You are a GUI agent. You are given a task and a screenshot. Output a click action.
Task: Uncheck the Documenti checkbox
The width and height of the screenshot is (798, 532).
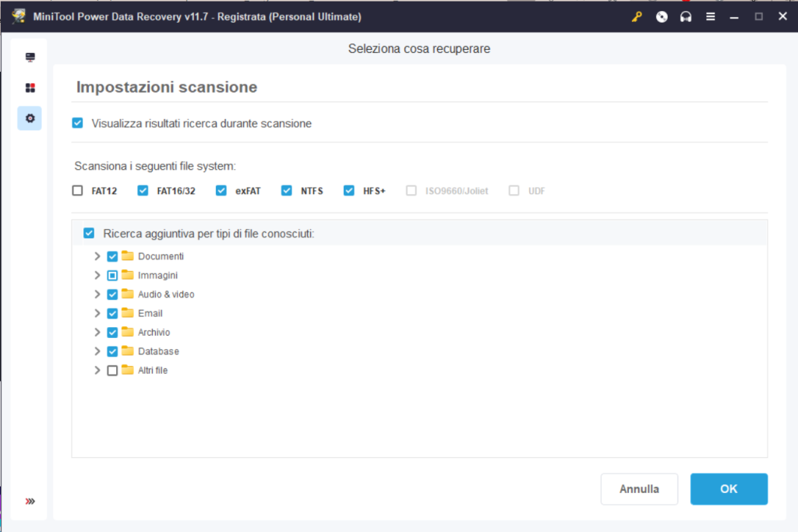click(x=112, y=256)
